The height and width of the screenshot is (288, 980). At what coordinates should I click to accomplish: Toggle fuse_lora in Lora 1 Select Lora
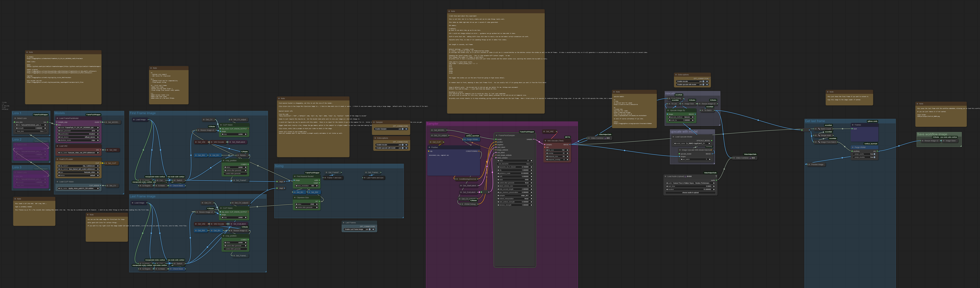point(31,131)
